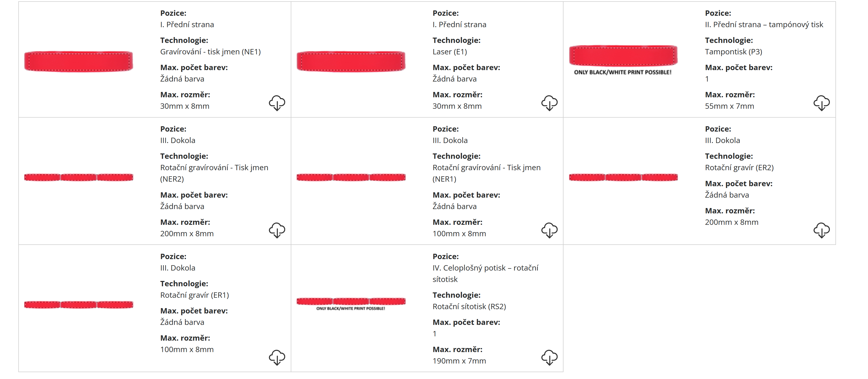Click the "190mm x 7mm" size value
Image resolution: width=868 pixels, height=379 pixels.
(x=459, y=361)
